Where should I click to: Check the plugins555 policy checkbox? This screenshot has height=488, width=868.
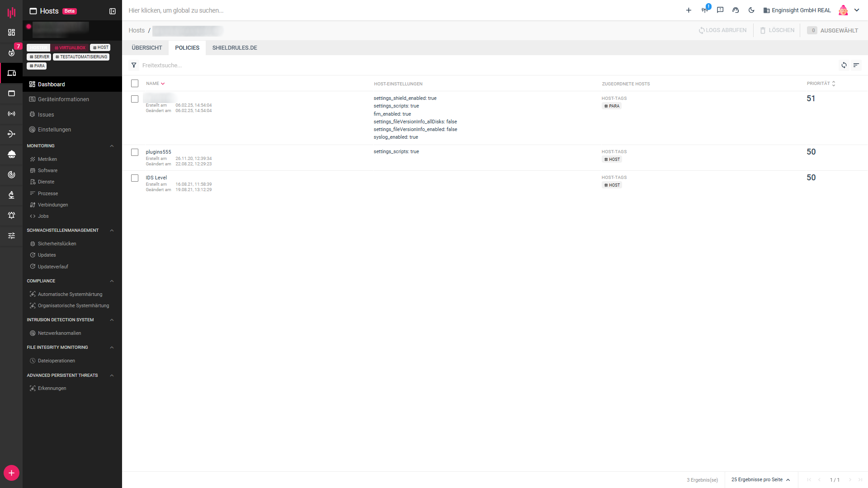pos(135,152)
